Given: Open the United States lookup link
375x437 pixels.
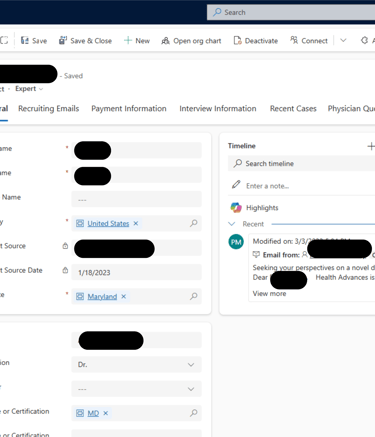Looking at the screenshot, I should click(108, 223).
